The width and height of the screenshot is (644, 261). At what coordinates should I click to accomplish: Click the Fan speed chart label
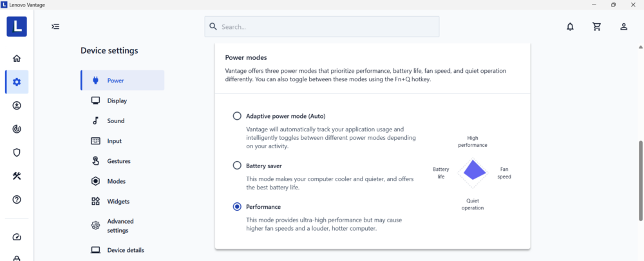(x=504, y=173)
